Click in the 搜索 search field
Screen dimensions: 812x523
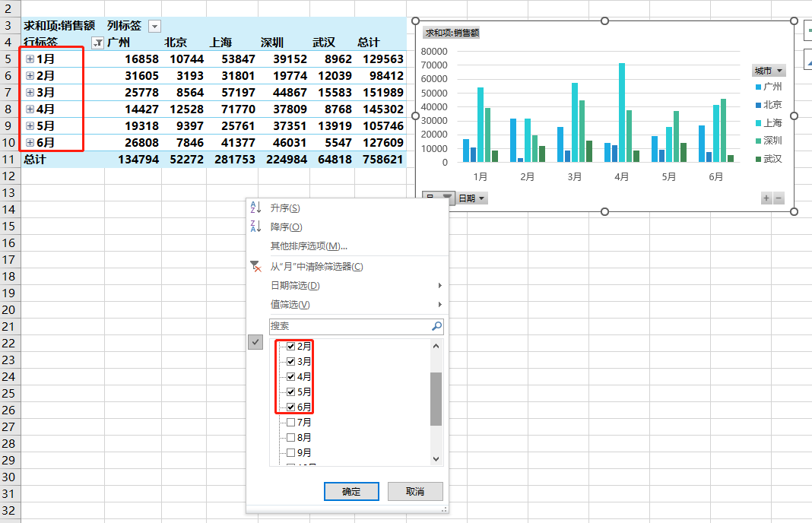[348, 326]
